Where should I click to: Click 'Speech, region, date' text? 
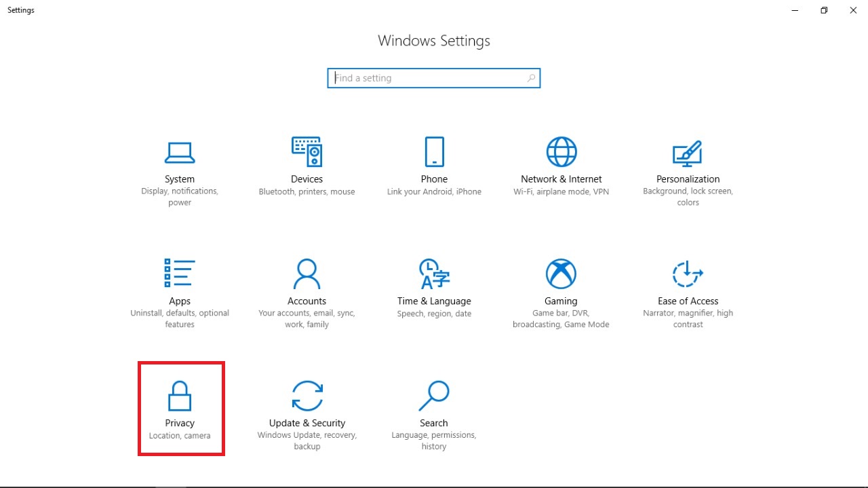pos(434,314)
